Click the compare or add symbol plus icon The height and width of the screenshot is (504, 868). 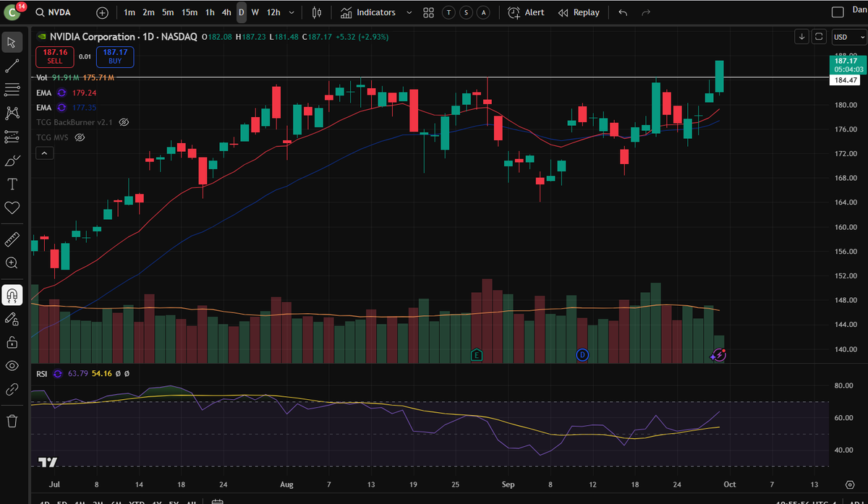(x=103, y=12)
